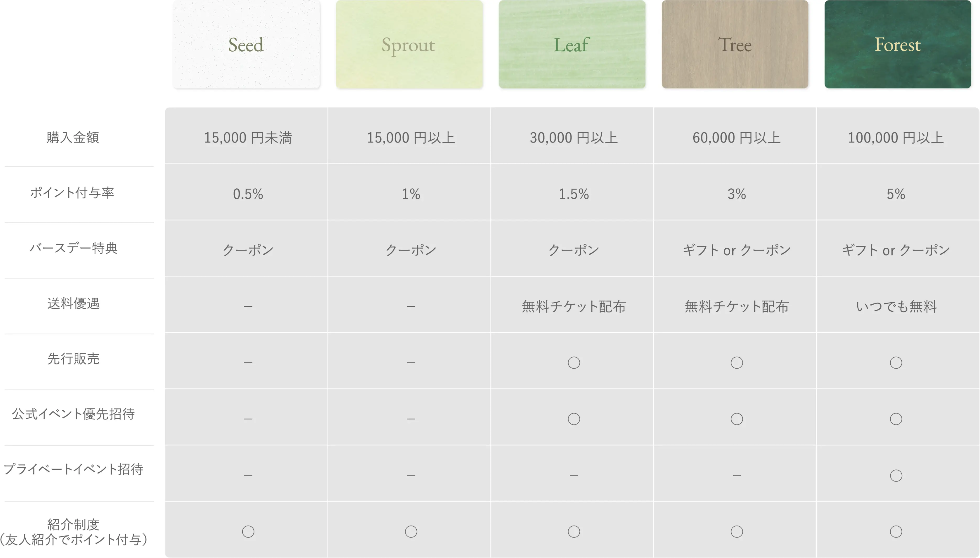
Task: Click the wood-textured Tree card
Action: [x=735, y=45]
